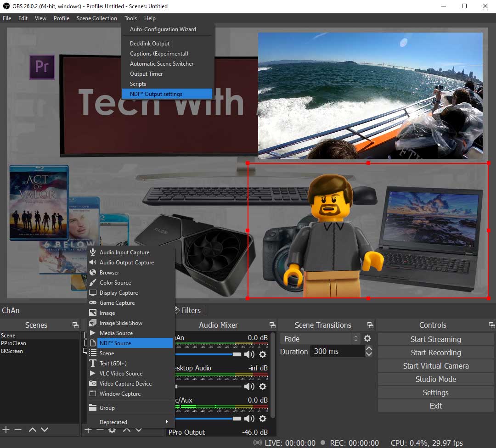This screenshot has width=496, height=448.
Task: Open the Automatic Scene Switcher
Action: tap(167, 63)
